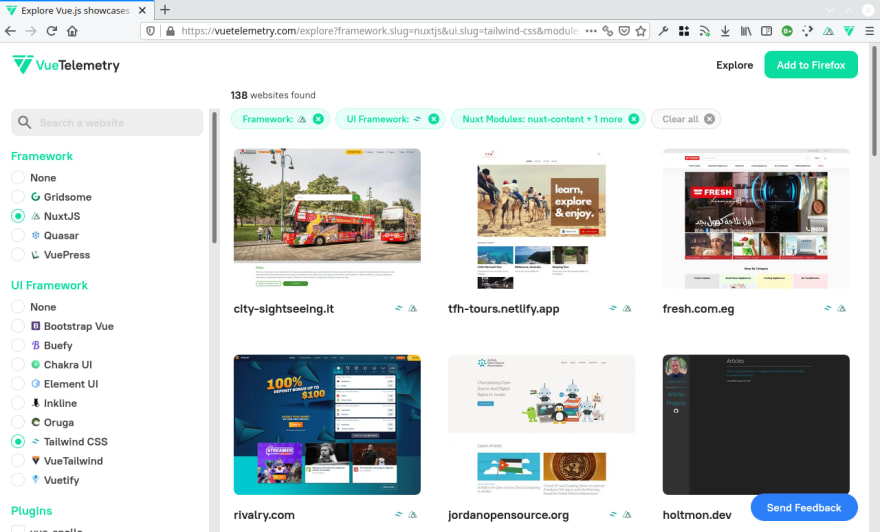Go back to the previous page
Viewport: 880px width, 532px height.
point(10,31)
